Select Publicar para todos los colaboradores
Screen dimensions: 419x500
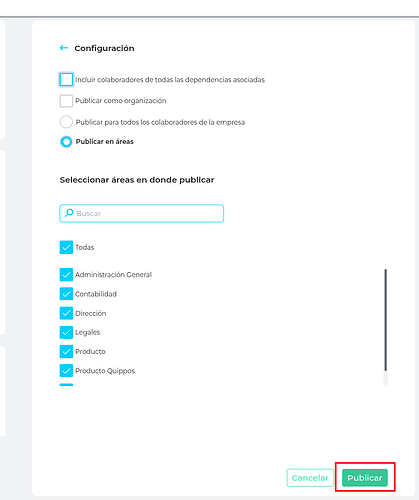click(66, 122)
